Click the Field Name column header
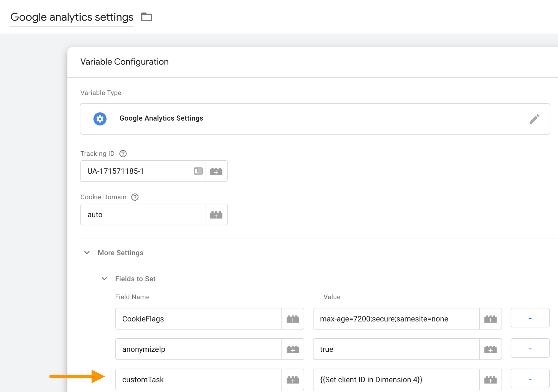558x392 pixels. coord(132,297)
